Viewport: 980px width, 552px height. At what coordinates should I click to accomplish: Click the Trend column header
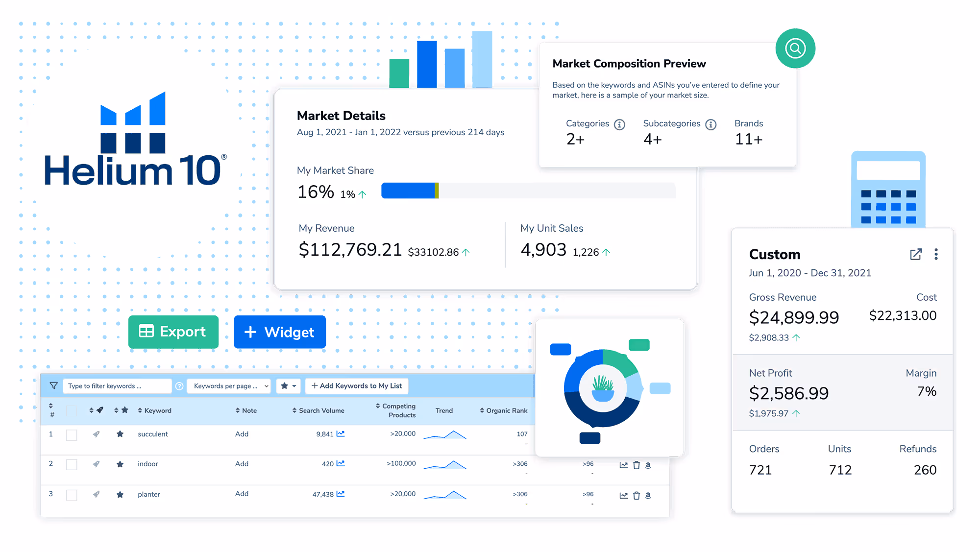tap(444, 410)
